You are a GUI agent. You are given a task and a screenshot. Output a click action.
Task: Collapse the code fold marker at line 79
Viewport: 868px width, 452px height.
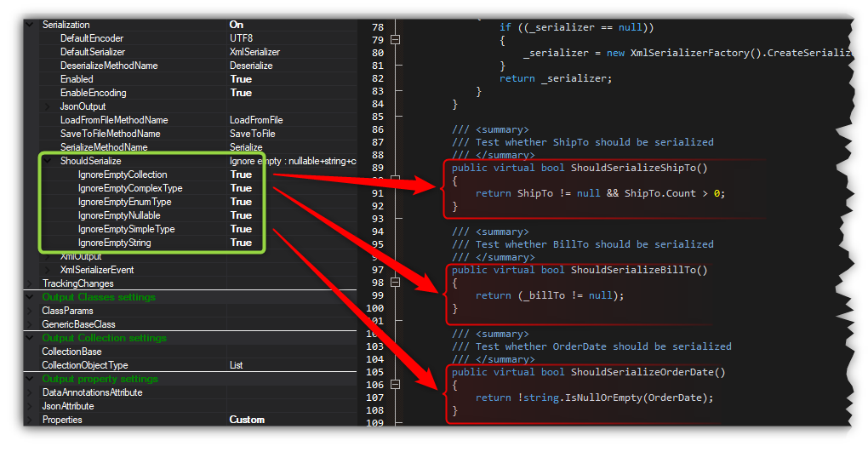pos(396,40)
